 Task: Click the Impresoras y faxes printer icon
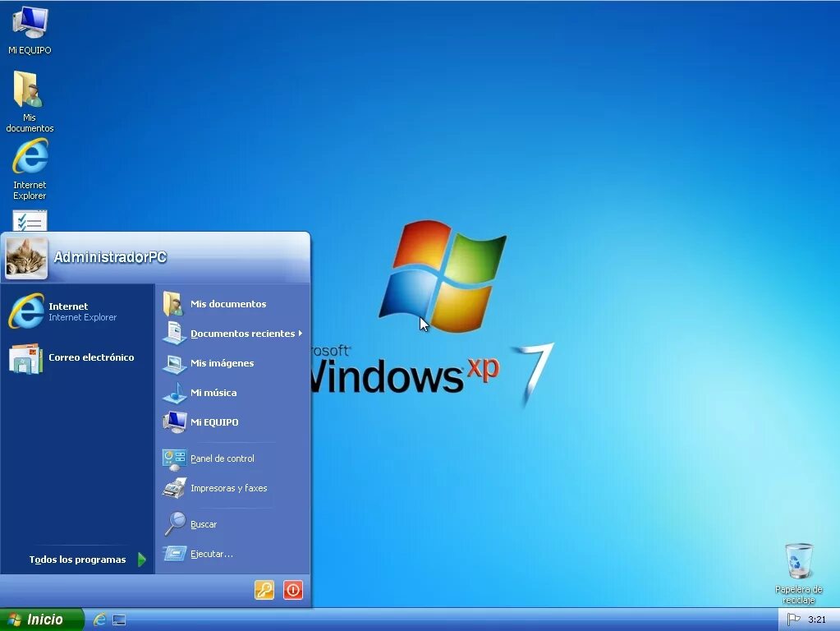tap(174, 488)
